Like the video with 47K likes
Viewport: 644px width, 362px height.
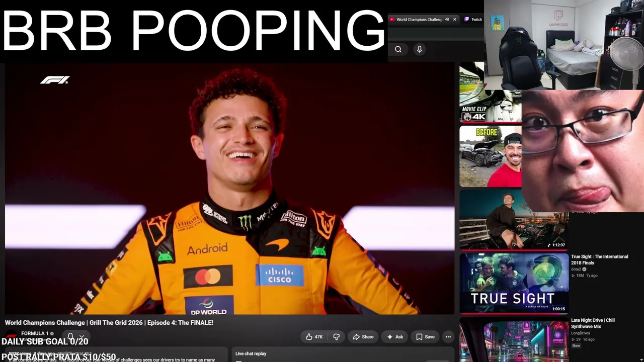pos(314,337)
